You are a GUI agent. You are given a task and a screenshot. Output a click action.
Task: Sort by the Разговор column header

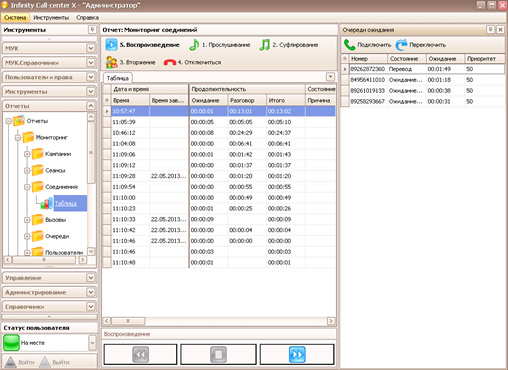tap(247, 100)
